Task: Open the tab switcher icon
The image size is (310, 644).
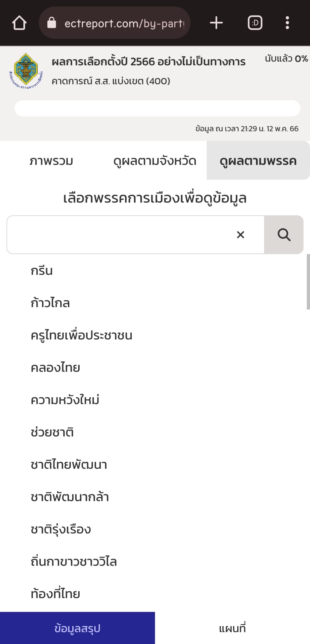Action: click(255, 23)
